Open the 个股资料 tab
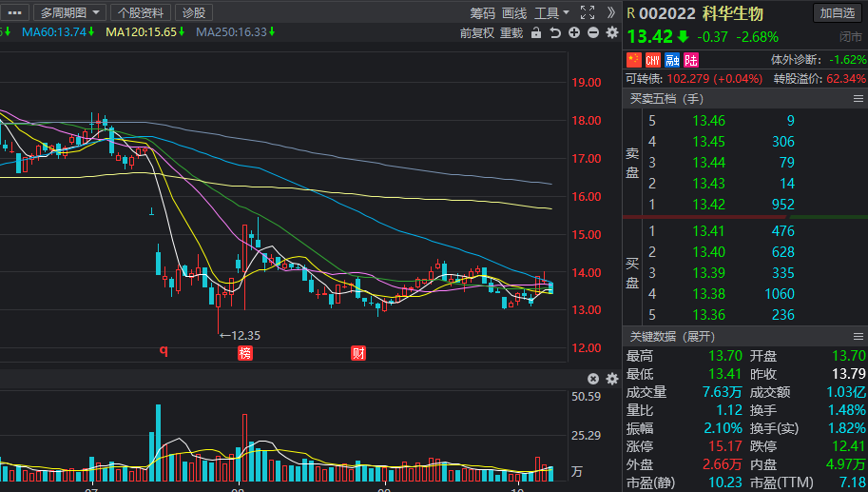 pos(141,12)
